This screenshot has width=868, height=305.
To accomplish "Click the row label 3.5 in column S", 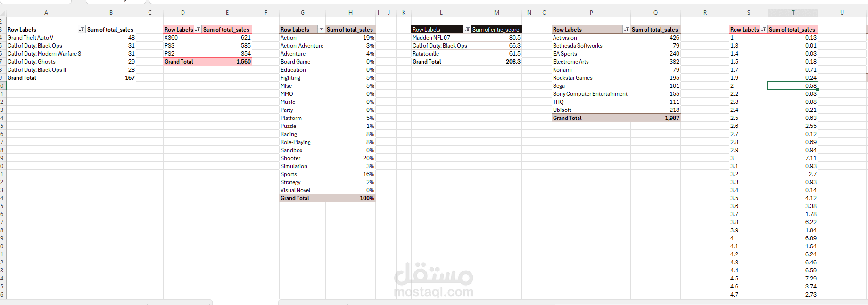I will (x=749, y=198).
